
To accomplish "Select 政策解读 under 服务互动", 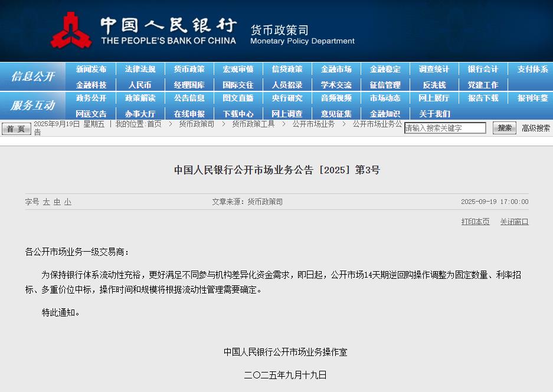I will [140, 98].
